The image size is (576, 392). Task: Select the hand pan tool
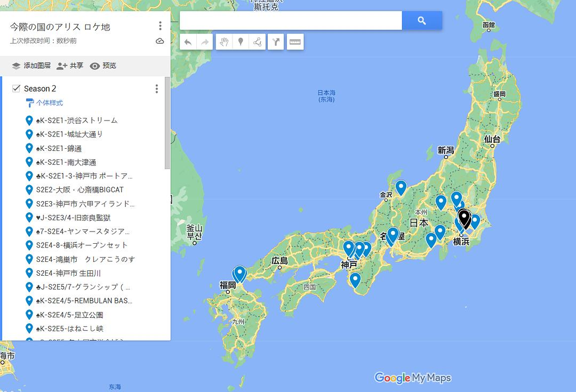pyautogui.click(x=225, y=42)
